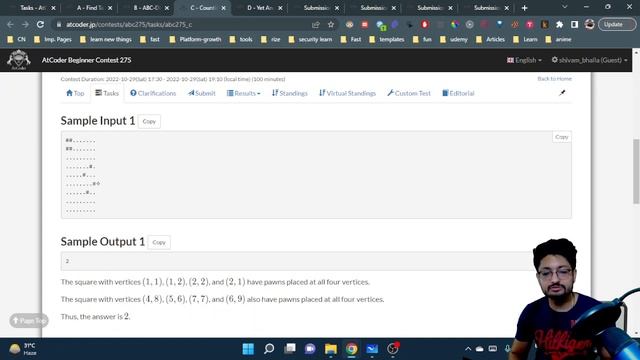Show hidden system tray icons

[468, 349]
